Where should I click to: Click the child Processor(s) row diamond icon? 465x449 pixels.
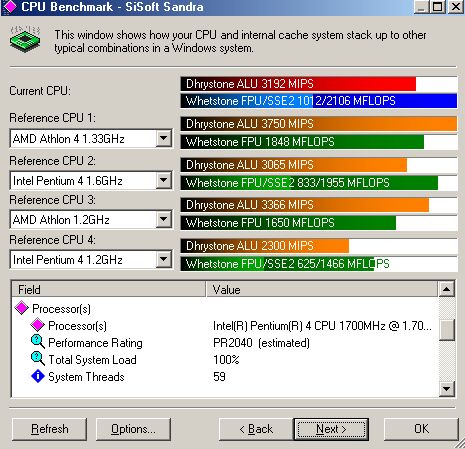click(x=37, y=325)
